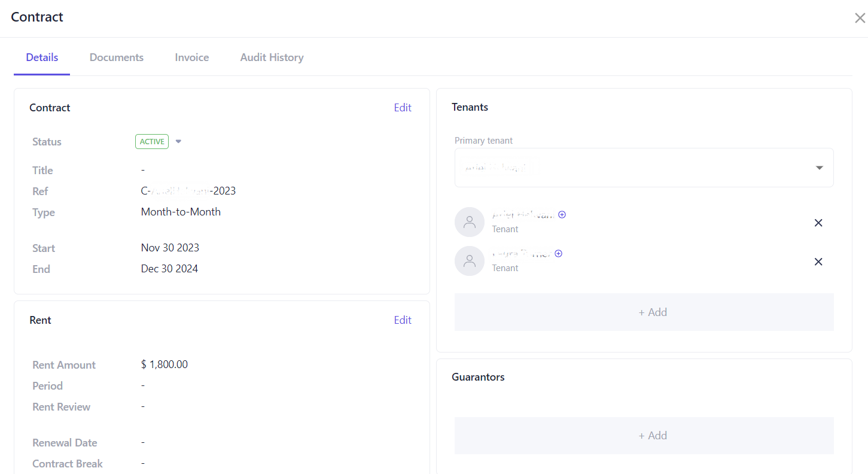Click the Tenants section heading
The height and width of the screenshot is (474, 868).
[x=470, y=107]
